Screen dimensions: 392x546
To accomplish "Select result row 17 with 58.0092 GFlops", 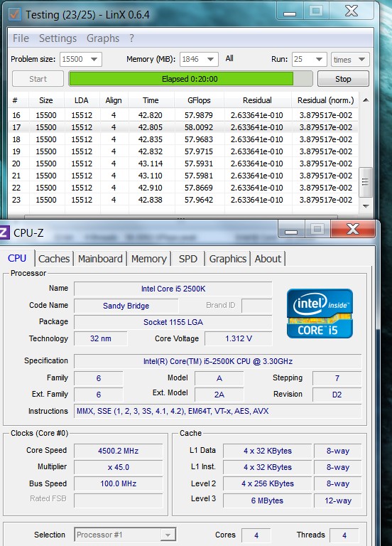I will coord(183,127).
